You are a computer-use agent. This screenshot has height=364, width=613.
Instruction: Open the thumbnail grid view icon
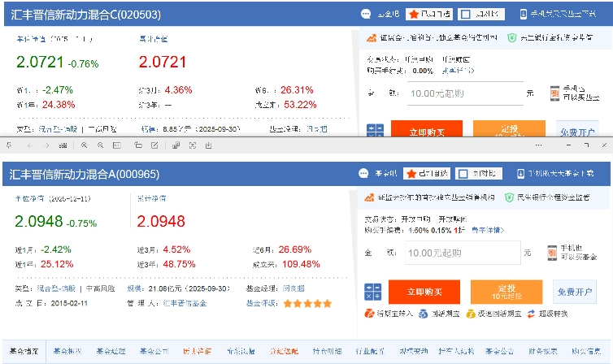63,145
